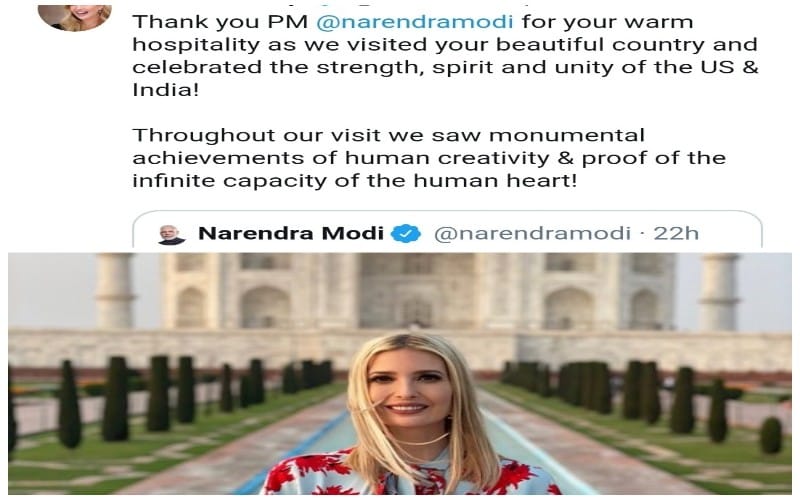Screen dimensions: 800x500
Task: Open Narendra Modi's small avatar in quoted tweet
Action: [171, 234]
